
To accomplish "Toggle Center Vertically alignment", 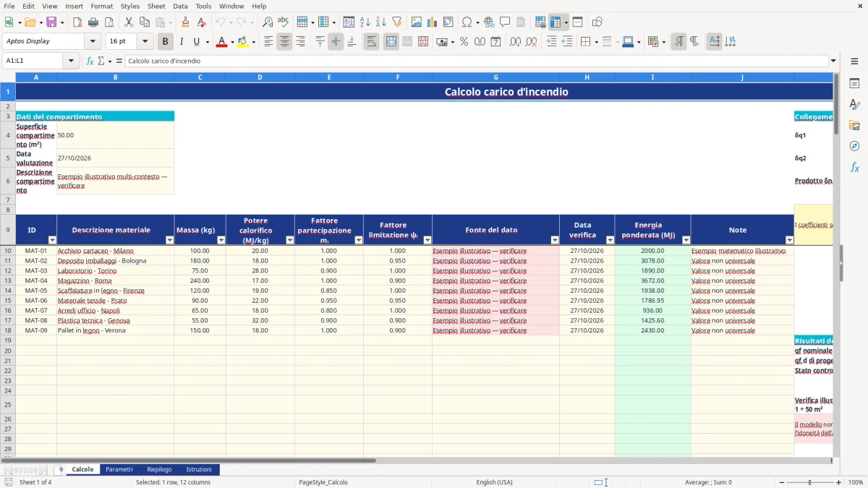I will (336, 42).
